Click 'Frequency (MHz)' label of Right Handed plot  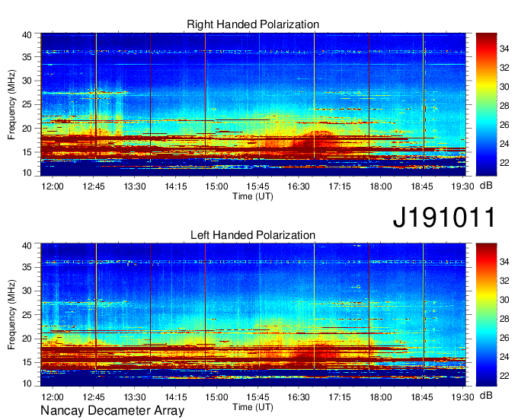[x=11, y=104]
